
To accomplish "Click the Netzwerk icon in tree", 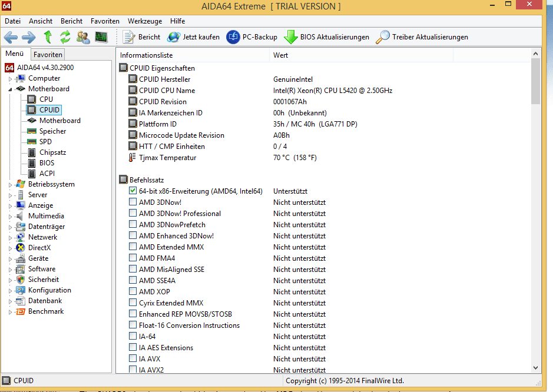I will [21, 237].
